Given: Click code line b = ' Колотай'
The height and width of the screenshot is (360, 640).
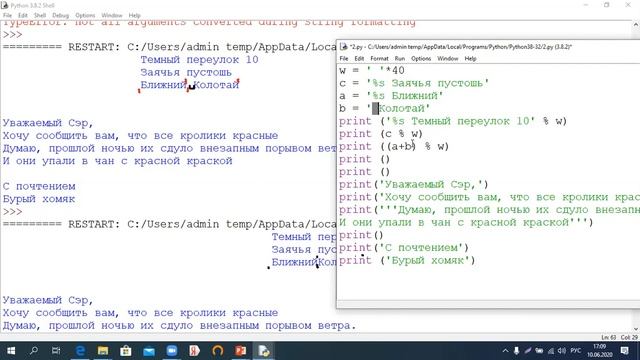Looking at the screenshot, I should click(x=384, y=109).
